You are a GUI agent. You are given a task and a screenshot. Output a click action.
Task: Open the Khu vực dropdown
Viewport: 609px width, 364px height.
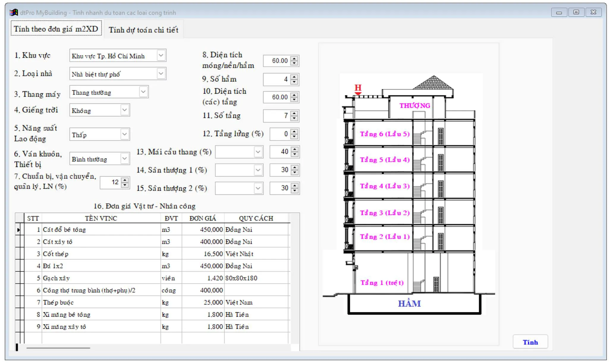[x=161, y=56]
